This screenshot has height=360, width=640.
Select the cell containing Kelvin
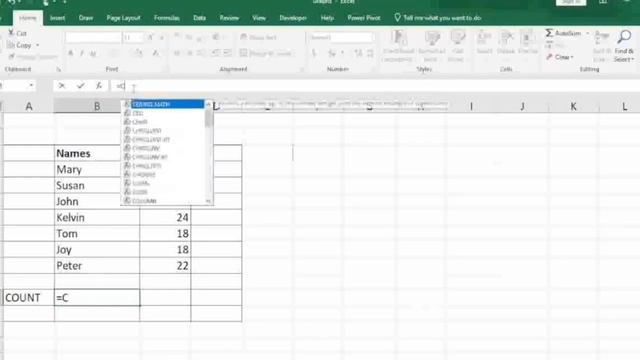[x=97, y=218]
